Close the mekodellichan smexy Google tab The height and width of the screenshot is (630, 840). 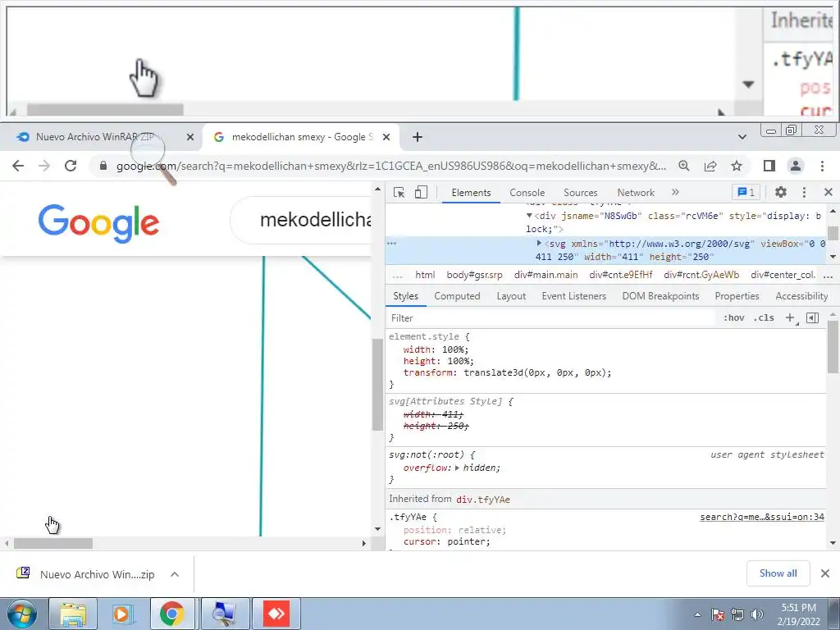(386, 137)
